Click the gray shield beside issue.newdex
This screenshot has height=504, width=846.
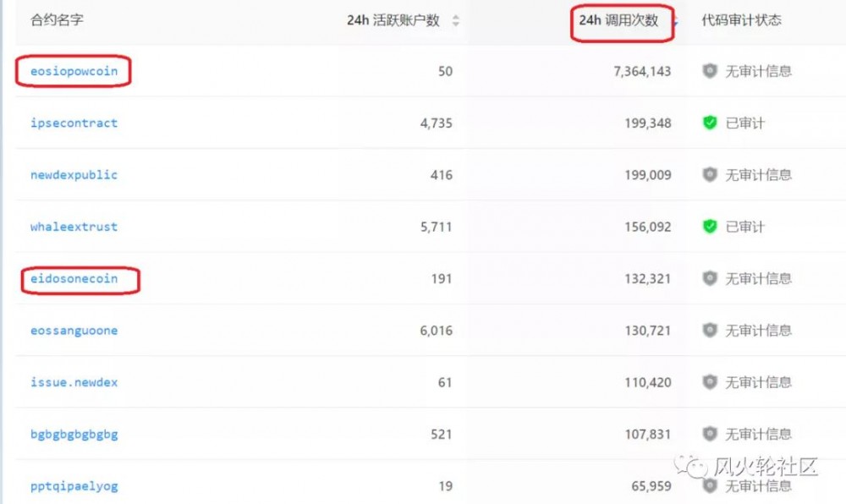709,381
